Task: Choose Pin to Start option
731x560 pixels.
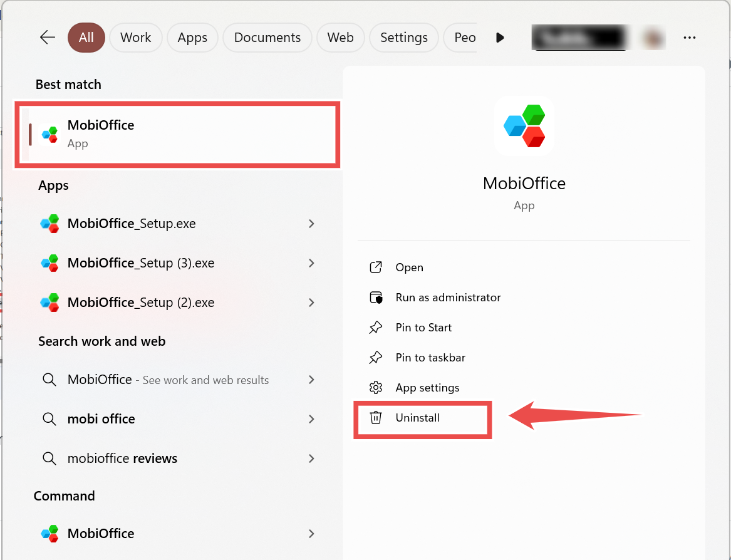Action: [x=423, y=328]
